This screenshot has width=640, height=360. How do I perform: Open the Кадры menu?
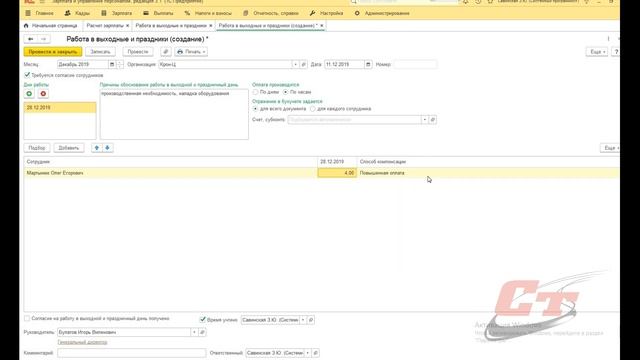click(78, 13)
